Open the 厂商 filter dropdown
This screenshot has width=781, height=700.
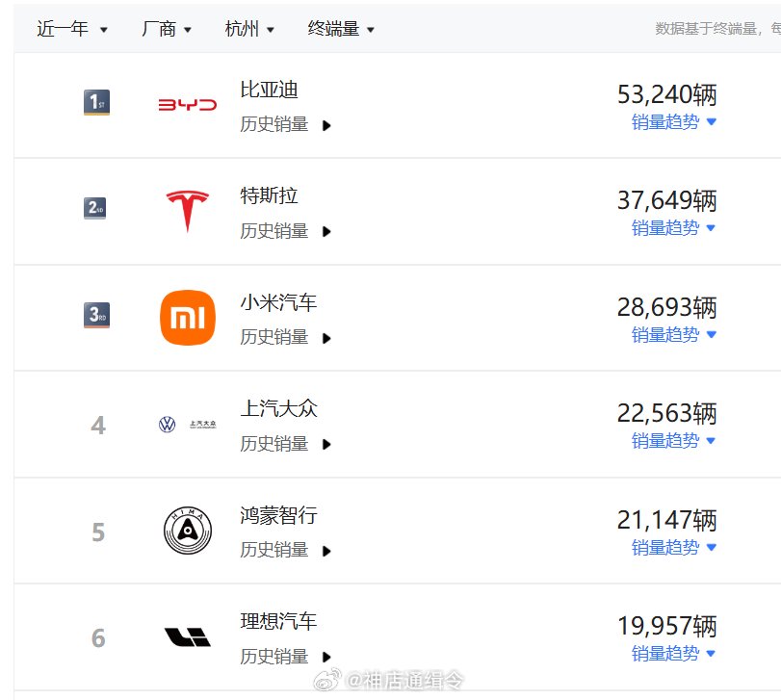pyautogui.click(x=167, y=29)
